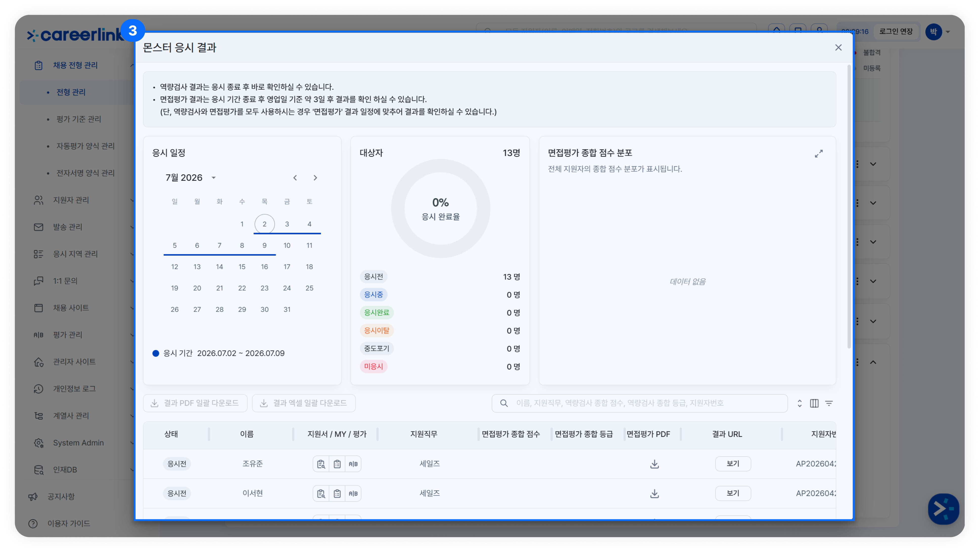The width and height of the screenshot is (980, 552).
Task: Open 조유준's application form icon
Action: [x=321, y=464]
